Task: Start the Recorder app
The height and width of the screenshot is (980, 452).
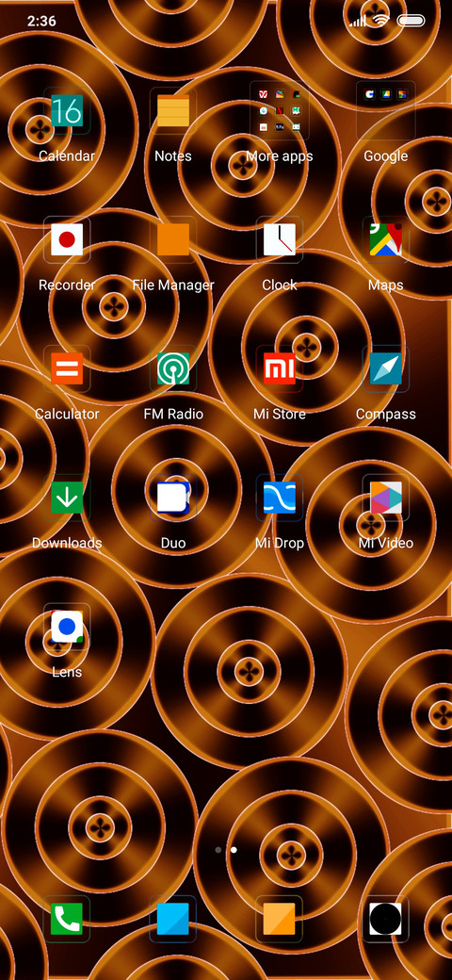Action: coord(67,240)
